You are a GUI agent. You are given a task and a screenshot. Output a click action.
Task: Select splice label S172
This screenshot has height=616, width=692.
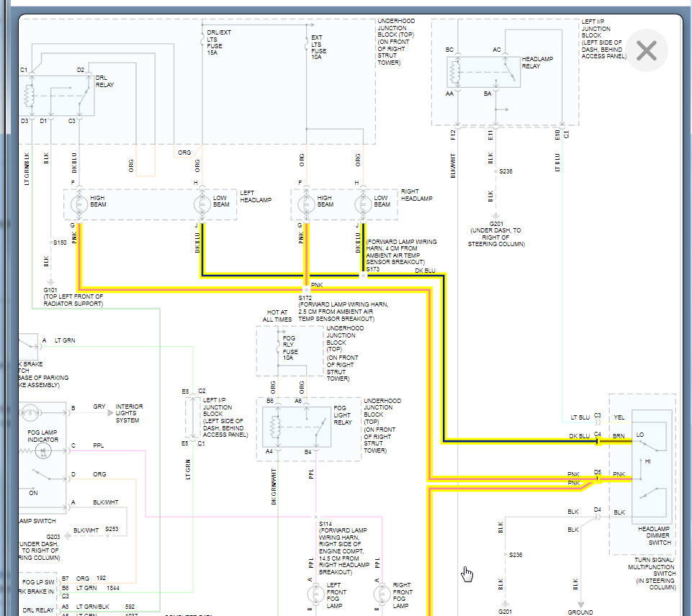pos(305,298)
